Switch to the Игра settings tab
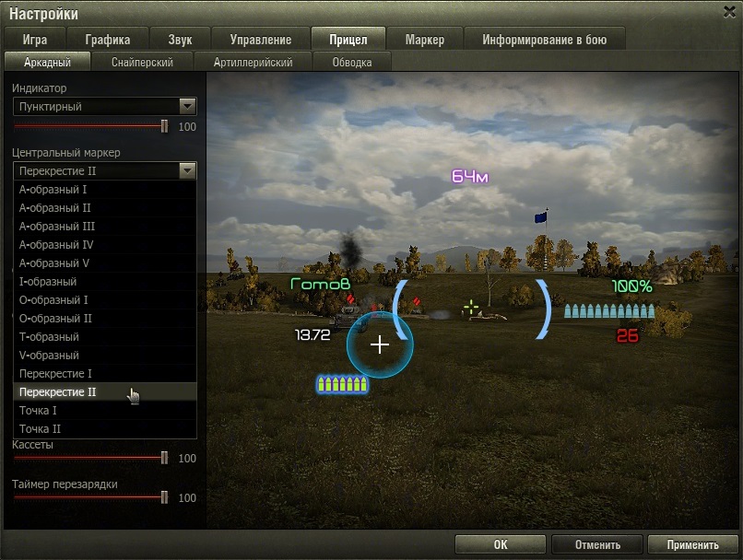Image resolution: width=743 pixels, height=560 pixels. pyautogui.click(x=35, y=40)
